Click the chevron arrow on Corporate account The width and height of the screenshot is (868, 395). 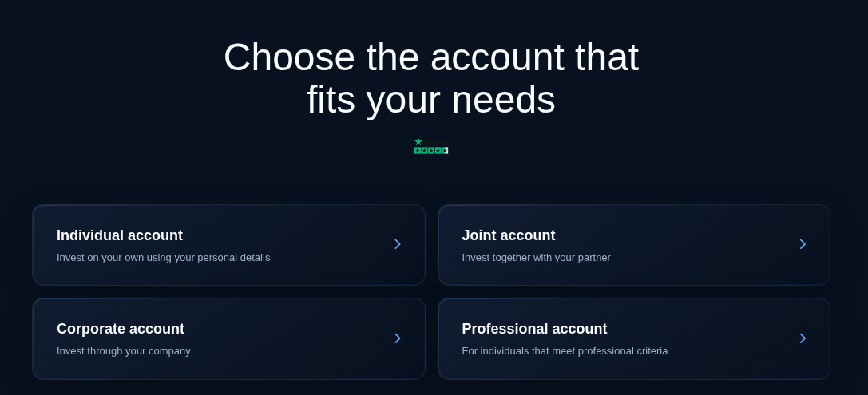[398, 338]
